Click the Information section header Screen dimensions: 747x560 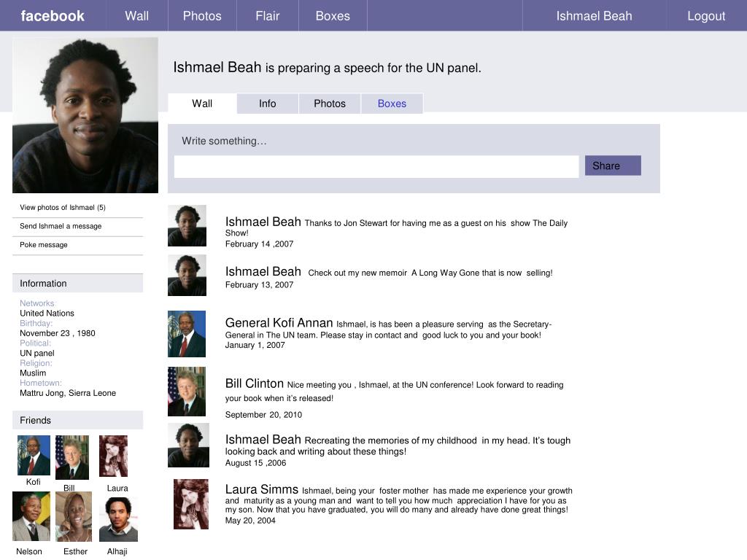coord(77,284)
